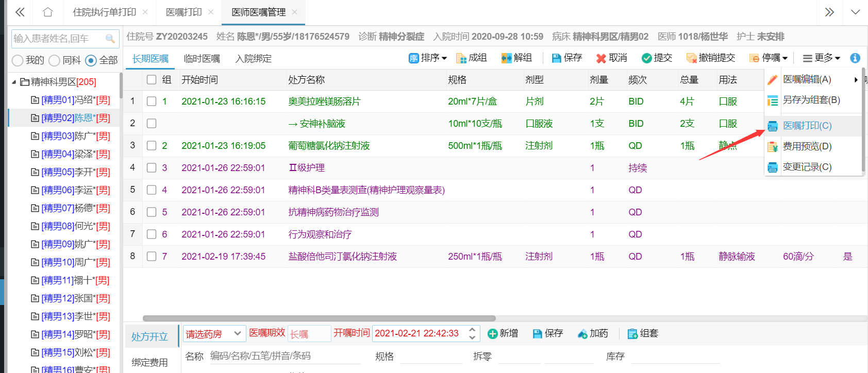The image size is (868, 373).
Task: Close the 住院执行单打印 tab
Action: [145, 12]
